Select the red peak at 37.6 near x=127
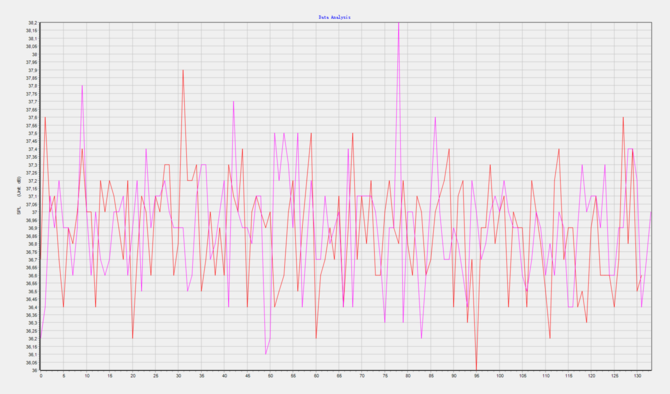Image resolution: width=670 pixels, height=394 pixels. (623, 118)
